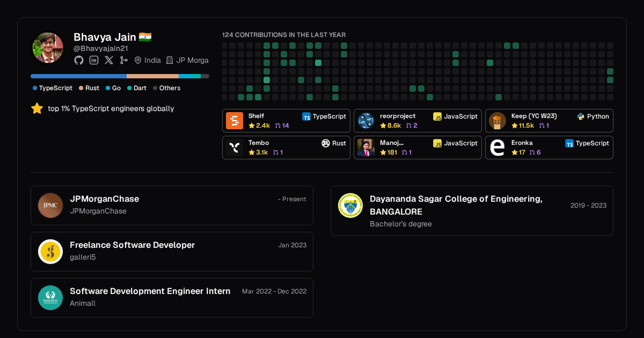Image resolution: width=644 pixels, height=338 pixels.
Task: Click the JPMC company logo
Action: (x=50, y=205)
